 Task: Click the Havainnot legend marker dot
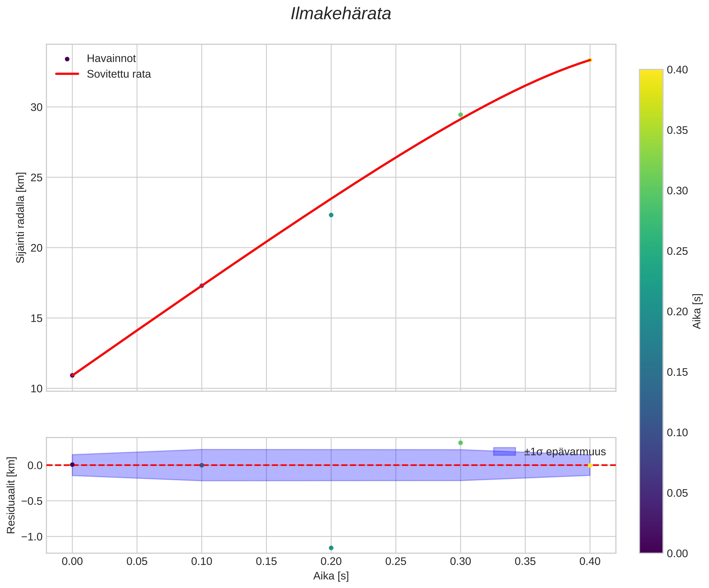click(67, 59)
